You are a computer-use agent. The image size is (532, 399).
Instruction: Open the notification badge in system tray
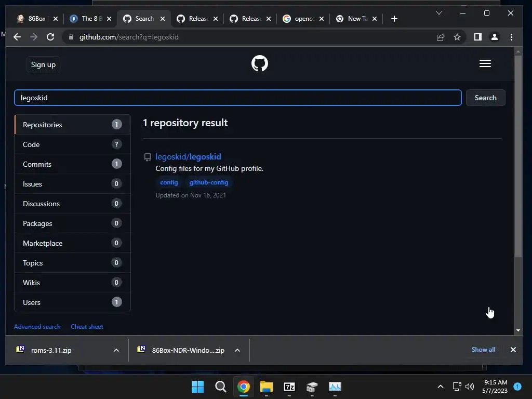click(x=517, y=387)
